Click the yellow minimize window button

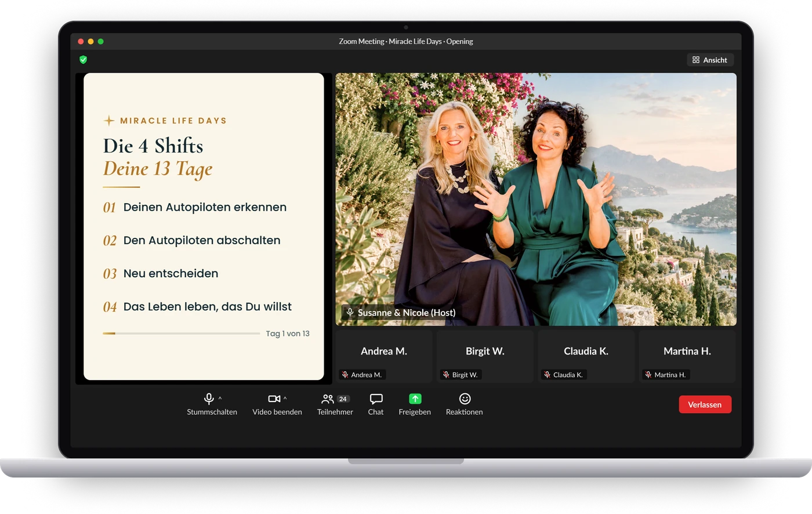(x=90, y=41)
